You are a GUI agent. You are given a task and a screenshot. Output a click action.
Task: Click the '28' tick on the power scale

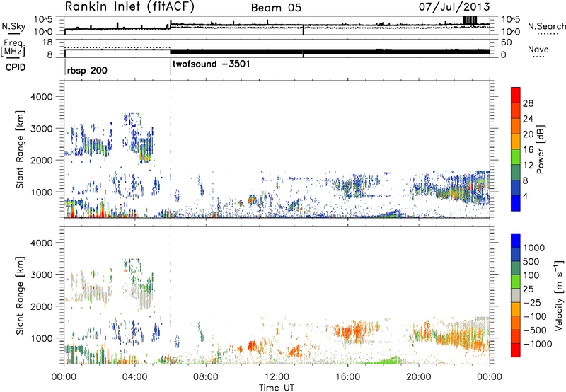pyautogui.click(x=528, y=103)
